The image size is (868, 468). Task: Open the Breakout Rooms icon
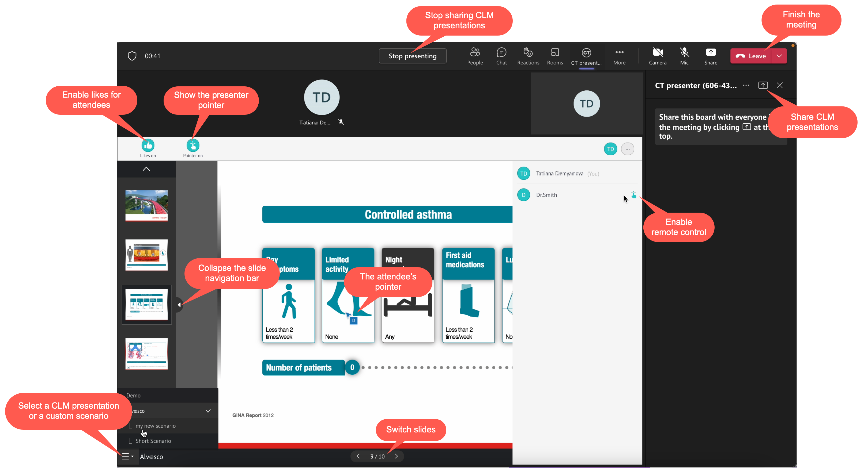click(x=555, y=56)
